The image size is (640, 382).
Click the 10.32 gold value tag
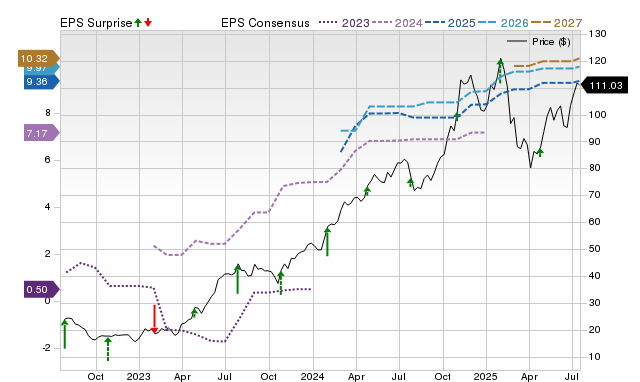pos(38,58)
